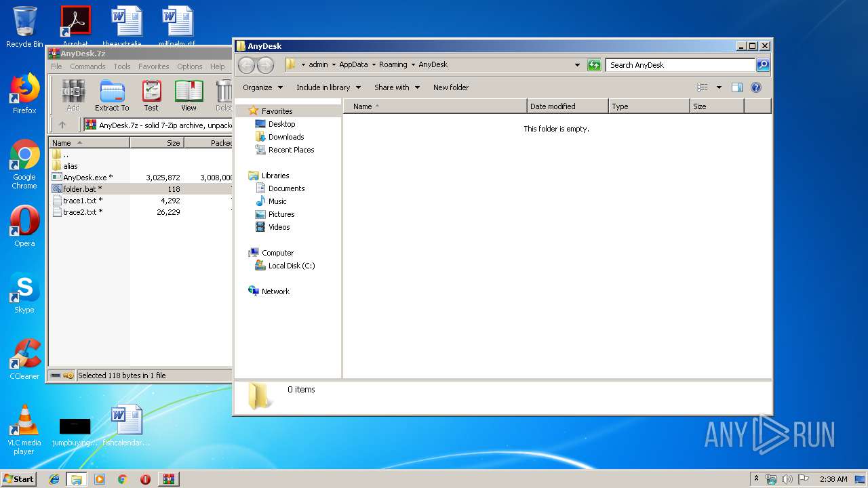Open address bar history dropdown

pyautogui.click(x=577, y=65)
